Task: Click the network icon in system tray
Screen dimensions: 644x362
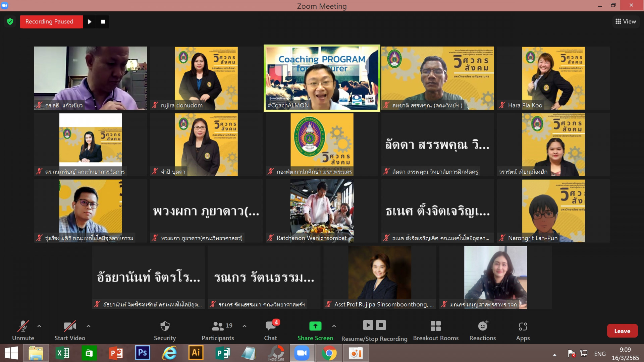Action: [584, 353]
